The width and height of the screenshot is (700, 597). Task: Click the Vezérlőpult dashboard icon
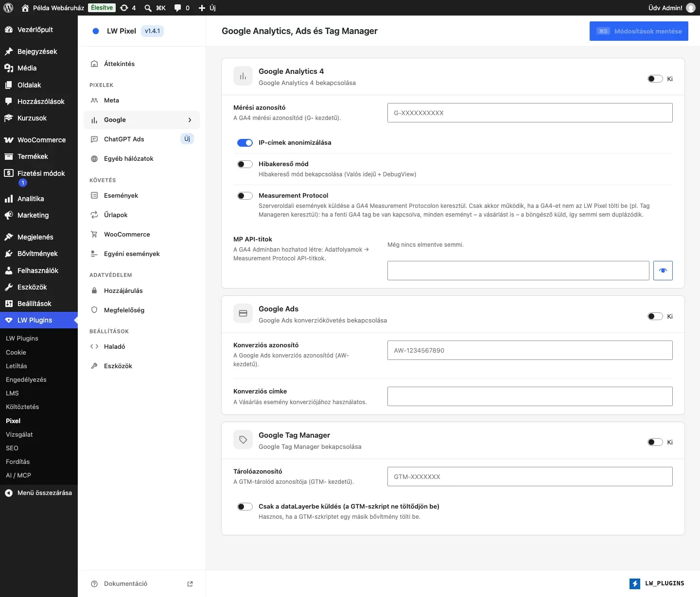(x=9, y=30)
